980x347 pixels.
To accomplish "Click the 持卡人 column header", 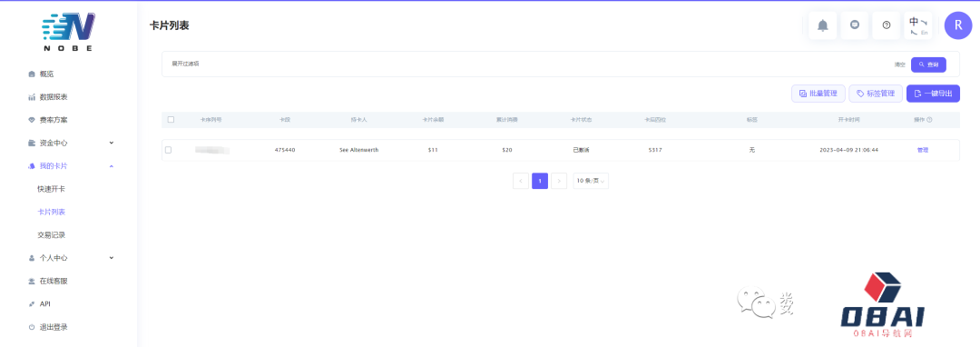I will [358, 119].
